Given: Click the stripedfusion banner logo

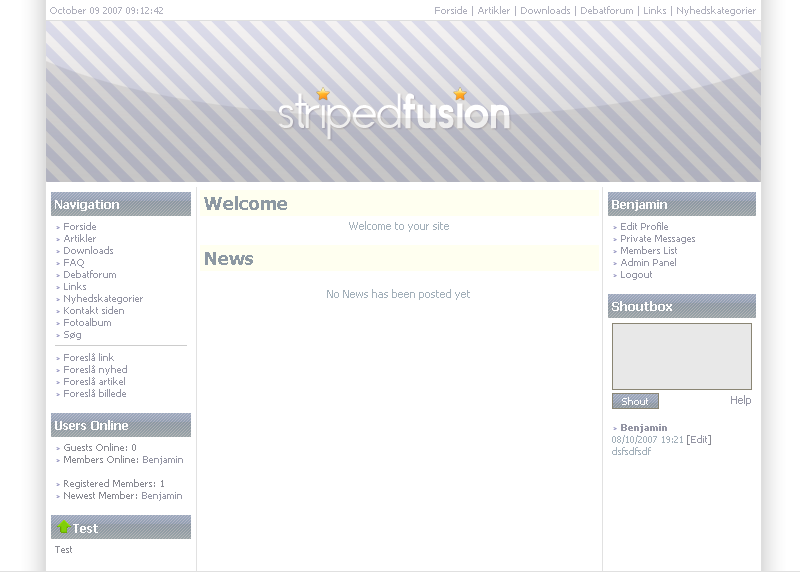Looking at the screenshot, I should [394, 113].
